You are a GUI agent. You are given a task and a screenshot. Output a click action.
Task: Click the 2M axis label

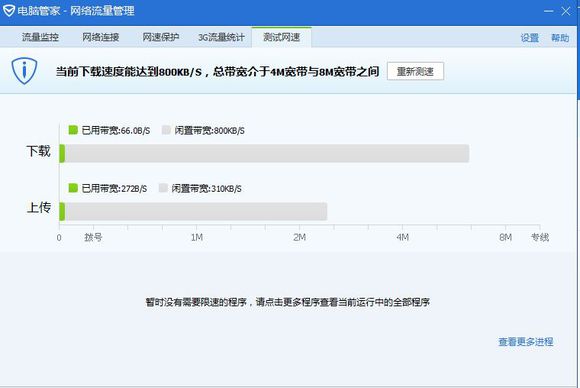[x=300, y=237]
